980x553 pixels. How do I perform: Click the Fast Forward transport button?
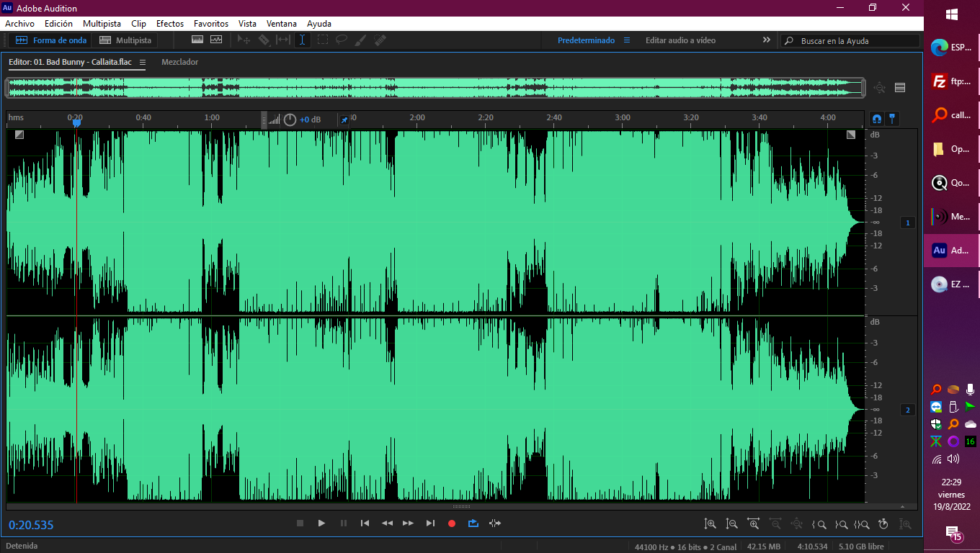(x=409, y=523)
